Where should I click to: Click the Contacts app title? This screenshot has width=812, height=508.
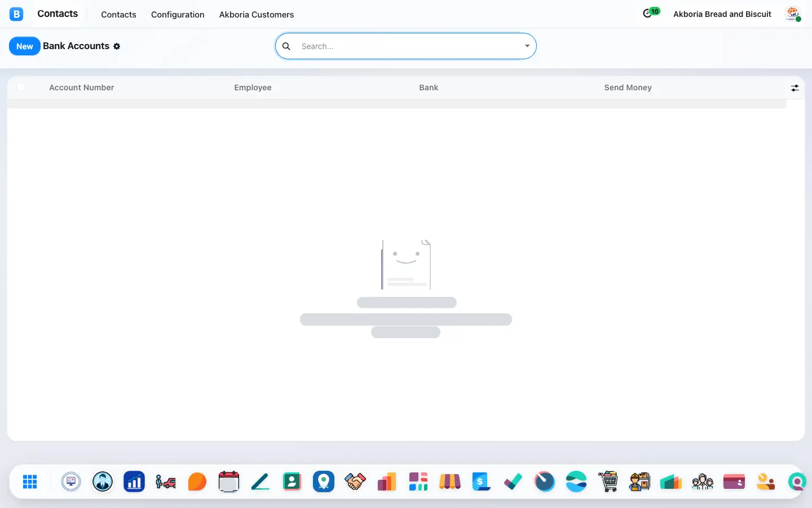pyautogui.click(x=58, y=14)
